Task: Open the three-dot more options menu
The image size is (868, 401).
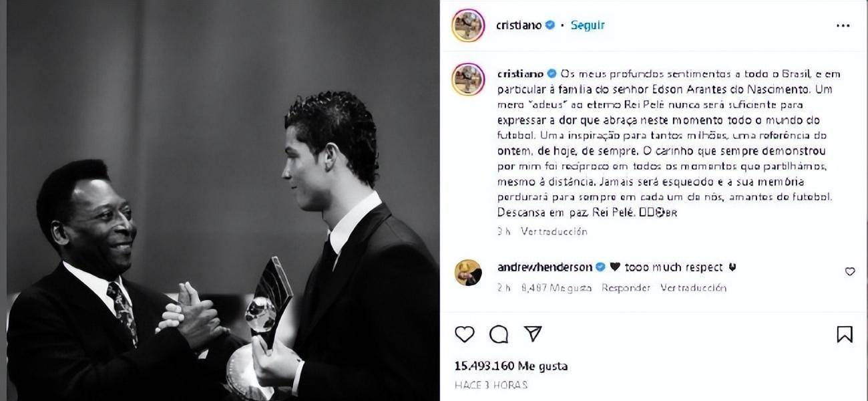Action: (843, 25)
